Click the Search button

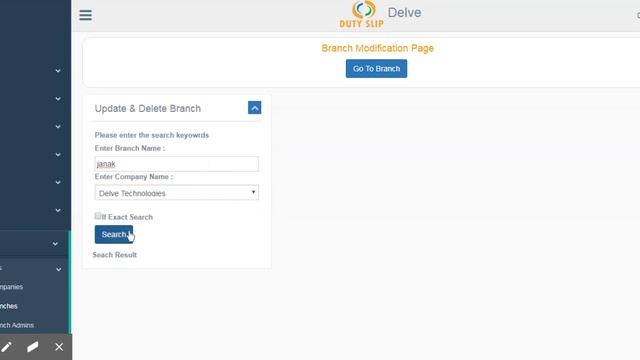tap(113, 234)
